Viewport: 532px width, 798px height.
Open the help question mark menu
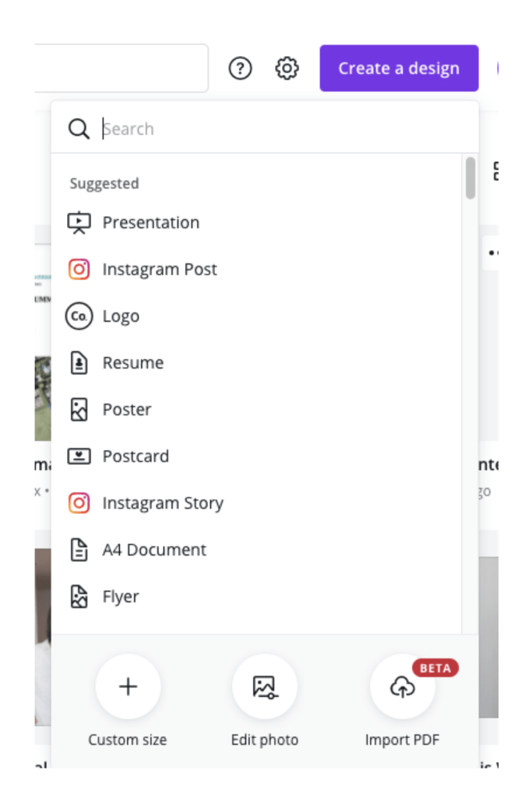pyautogui.click(x=241, y=68)
